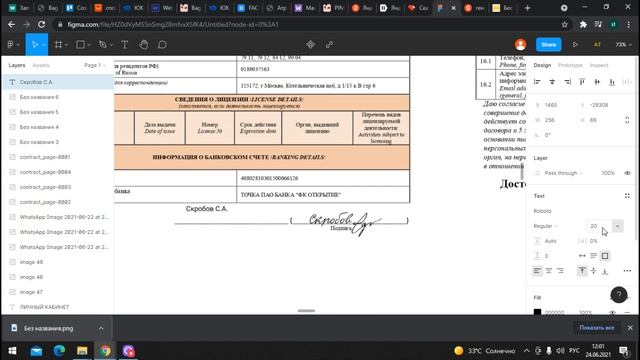This screenshot has width=640, height=360.
Task: Click the link icon in the top toolbar
Action: pos(329,44)
